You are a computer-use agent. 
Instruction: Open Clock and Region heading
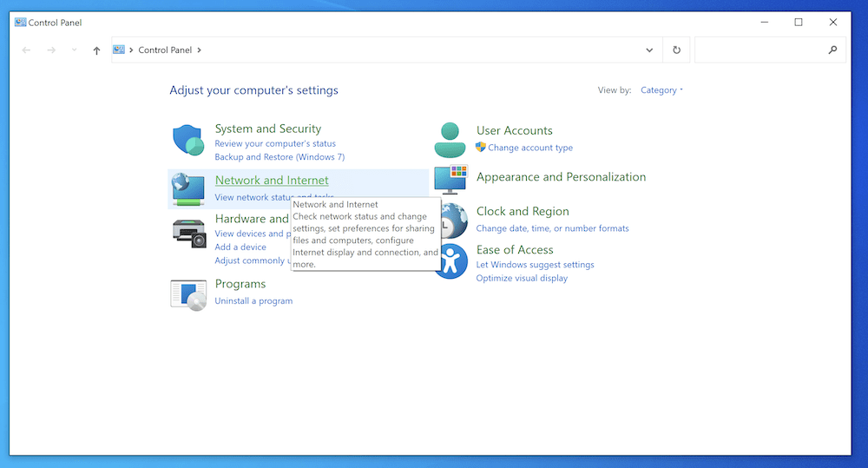[x=523, y=211]
